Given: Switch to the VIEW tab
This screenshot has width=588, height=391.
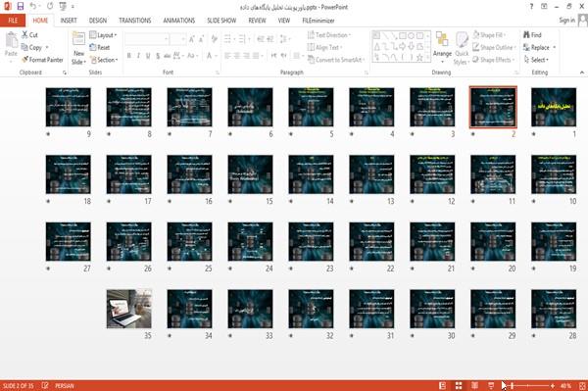Looking at the screenshot, I should click(x=284, y=21).
